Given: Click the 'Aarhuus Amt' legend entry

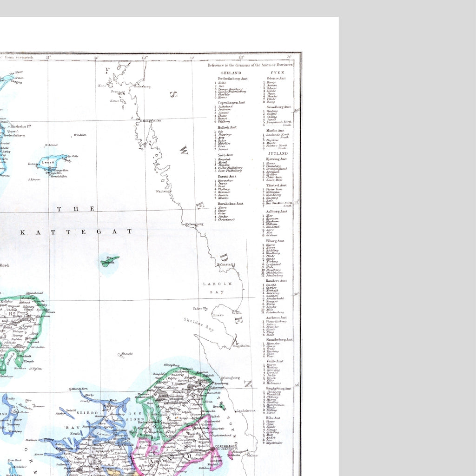Looking at the screenshot, I should tap(276, 317).
